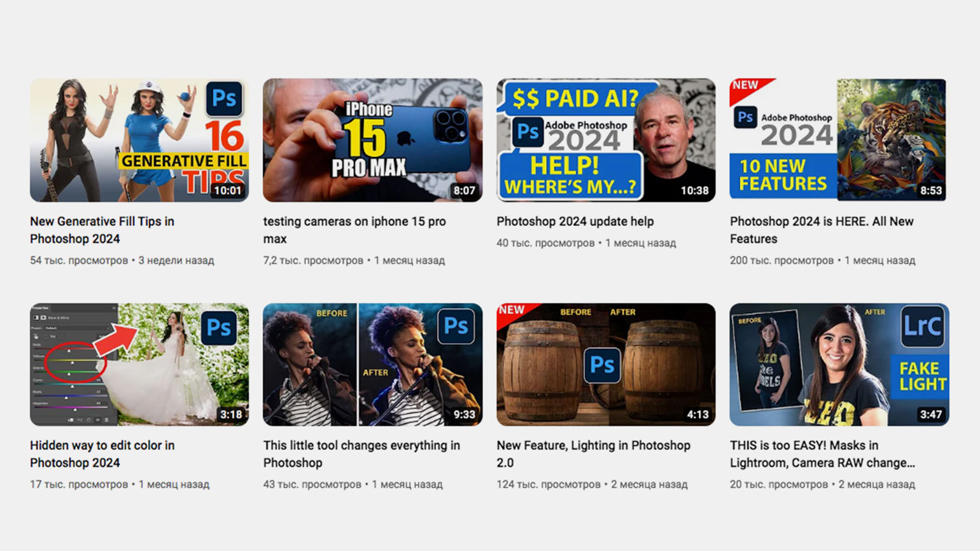Click '40 тыс. просмотров • 1 месяц назад' text
Image resolution: width=980 pixels, height=551 pixels.
pyautogui.click(x=586, y=243)
